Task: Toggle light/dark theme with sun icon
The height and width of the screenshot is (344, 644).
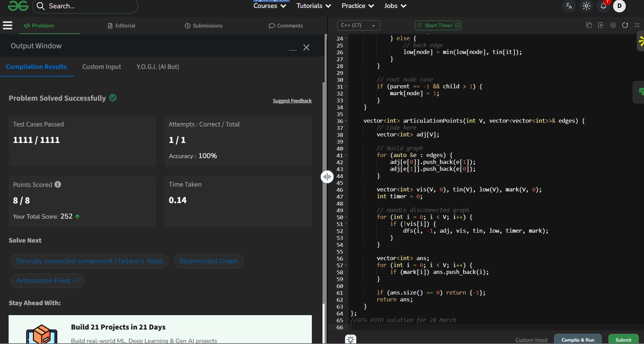Action: pyautogui.click(x=586, y=6)
